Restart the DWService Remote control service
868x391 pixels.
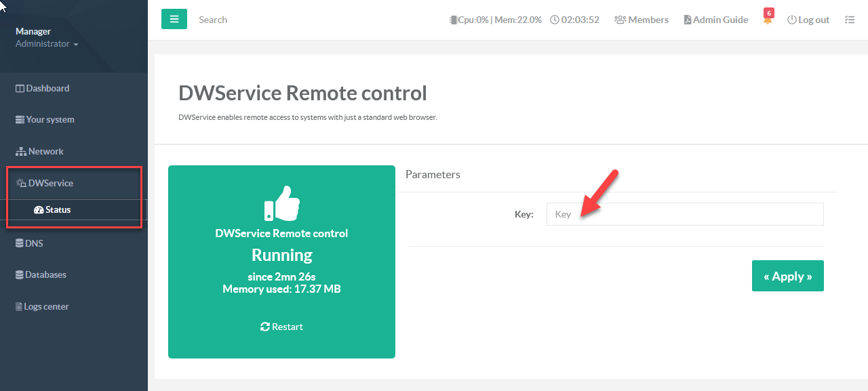tap(281, 327)
